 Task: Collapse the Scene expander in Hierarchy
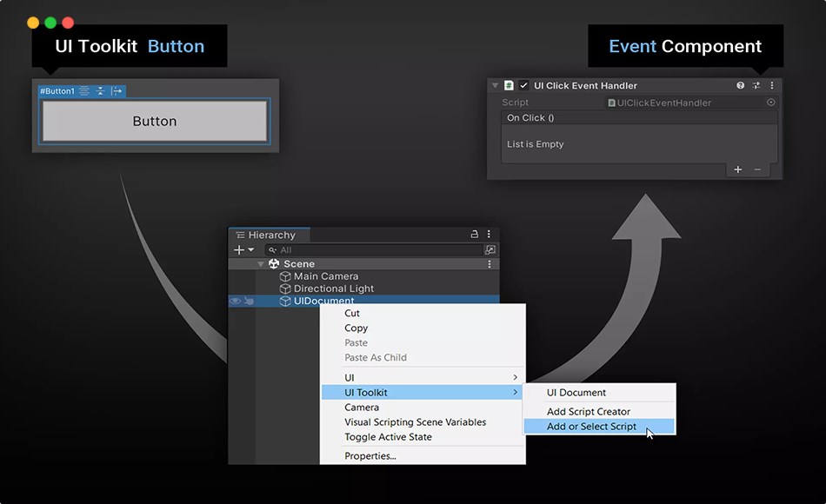(263, 262)
